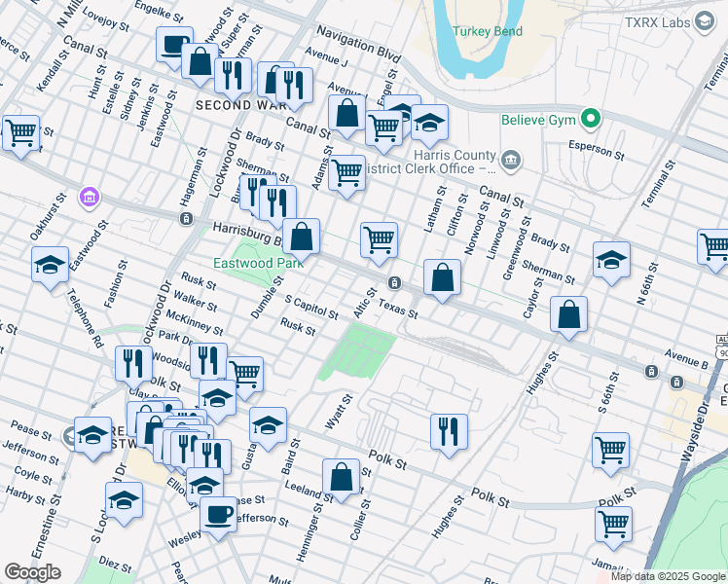The image size is (728, 584).
Task: Click the Esperson St label
Action: tap(597, 151)
